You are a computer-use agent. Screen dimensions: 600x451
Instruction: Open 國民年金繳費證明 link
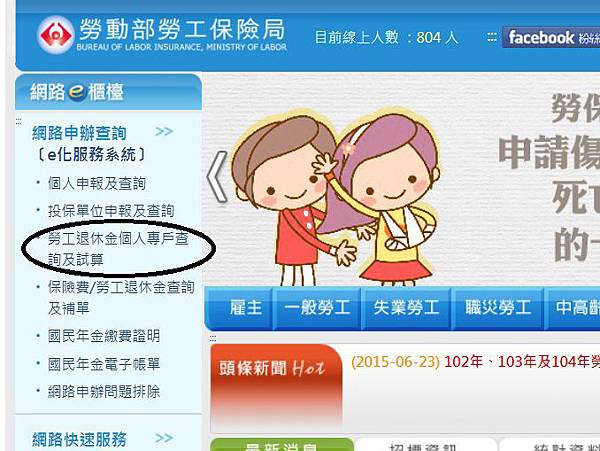pos(104,336)
